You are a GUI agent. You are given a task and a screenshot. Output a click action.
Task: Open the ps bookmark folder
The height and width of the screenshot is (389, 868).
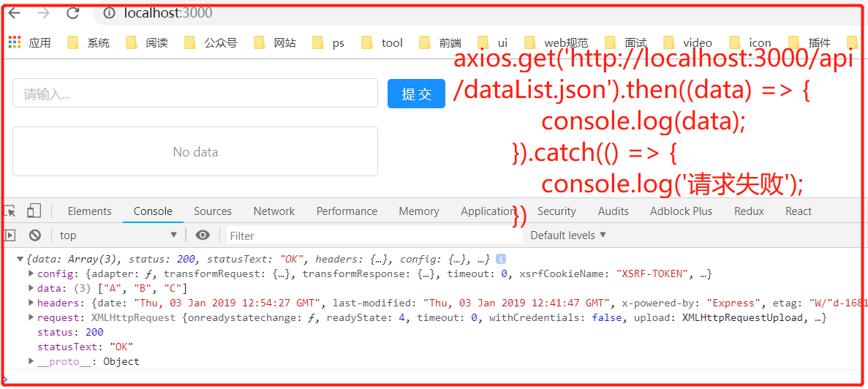[x=328, y=42]
